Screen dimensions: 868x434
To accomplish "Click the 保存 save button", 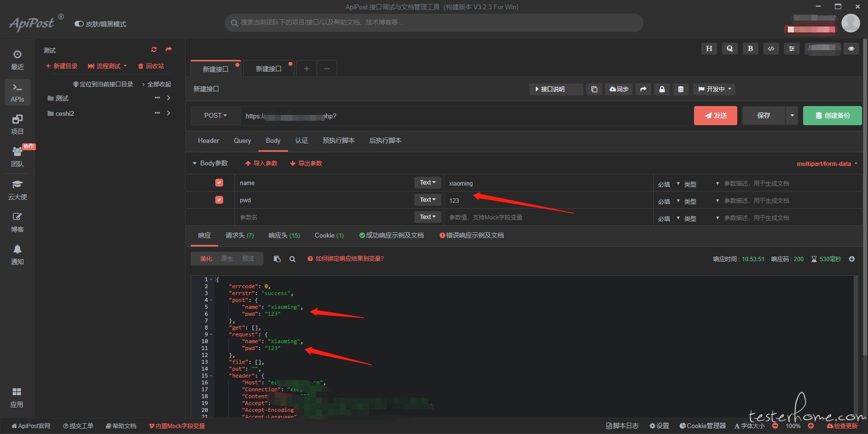I will click(764, 115).
